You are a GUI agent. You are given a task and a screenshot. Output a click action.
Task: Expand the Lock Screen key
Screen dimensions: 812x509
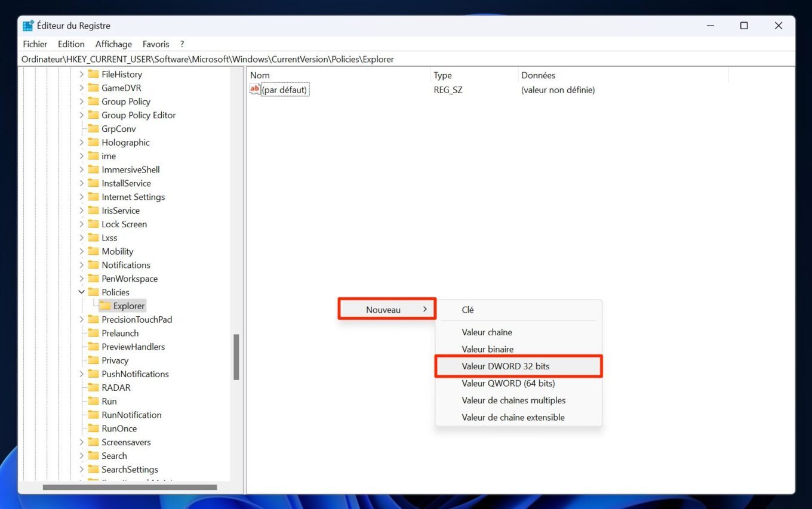(82, 224)
